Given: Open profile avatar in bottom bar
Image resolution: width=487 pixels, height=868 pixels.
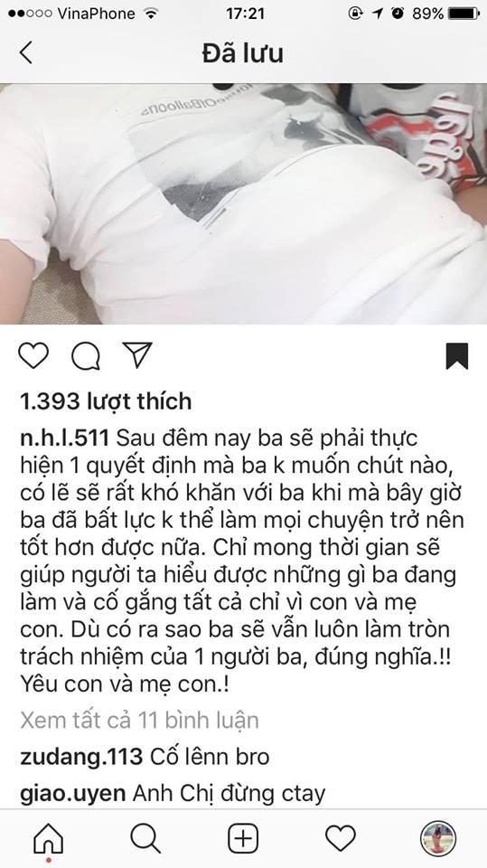Looking at the screenshot, I should coord(437,839).
